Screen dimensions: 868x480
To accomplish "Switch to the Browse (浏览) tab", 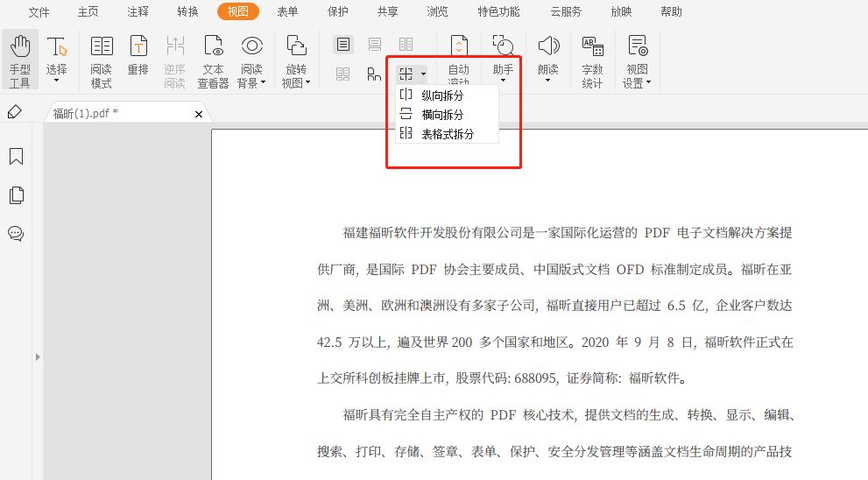I will coord(437,11).
